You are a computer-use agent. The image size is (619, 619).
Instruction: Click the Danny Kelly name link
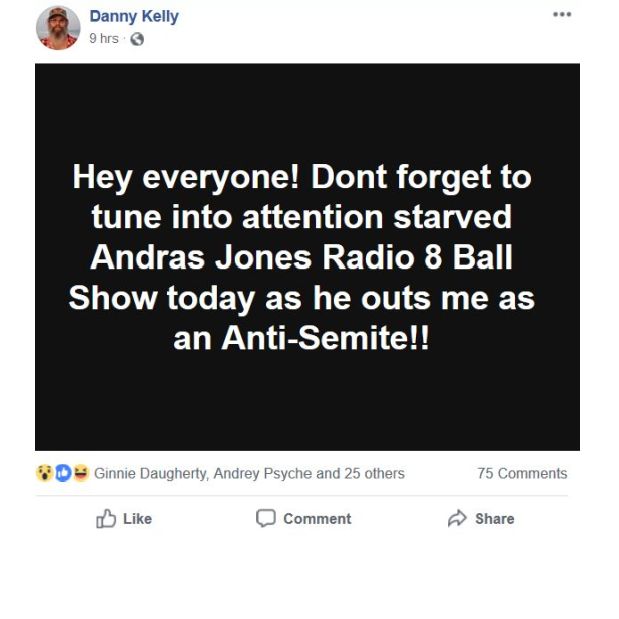pyautogui.click(x=134, y=17)
